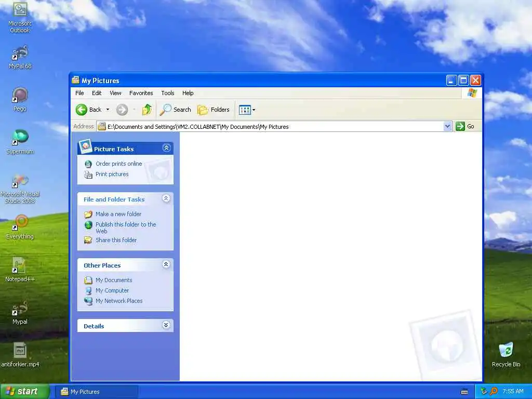The height and width of the screenshot is (399, 532).
Task: Open the Help menu
Action: [188, 93]
